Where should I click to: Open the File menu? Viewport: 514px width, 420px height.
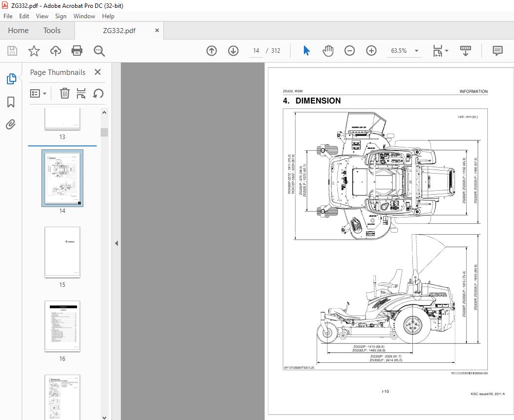coord(8,16)
